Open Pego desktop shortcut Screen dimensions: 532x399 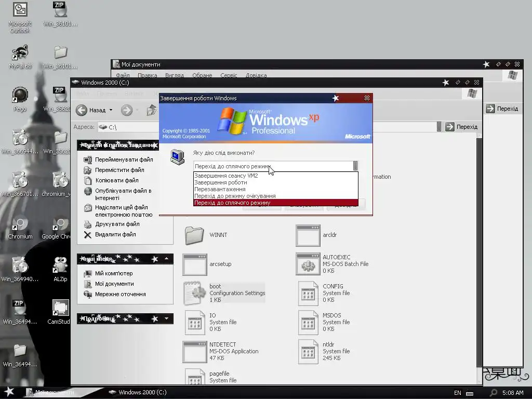(20, 99)
